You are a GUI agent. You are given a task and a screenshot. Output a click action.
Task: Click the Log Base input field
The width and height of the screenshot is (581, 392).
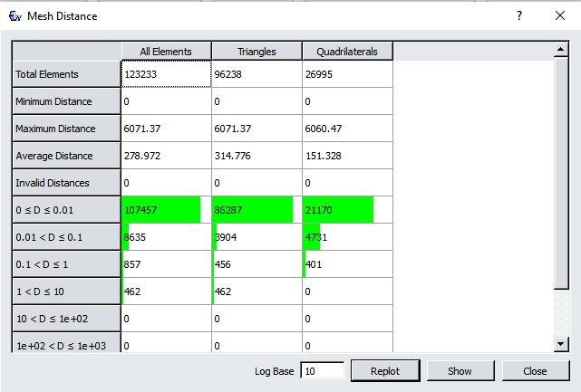[x=323, y=371]
